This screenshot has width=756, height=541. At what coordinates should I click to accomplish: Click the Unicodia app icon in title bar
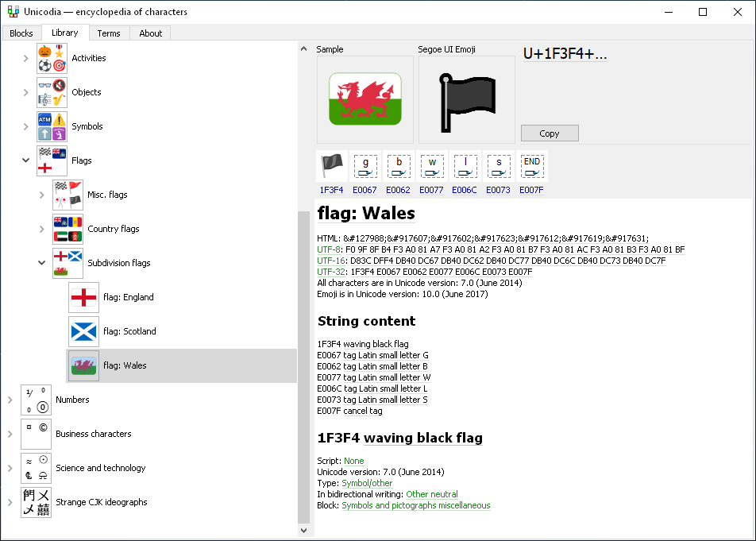pyautogui.click(x=13, y=12)
